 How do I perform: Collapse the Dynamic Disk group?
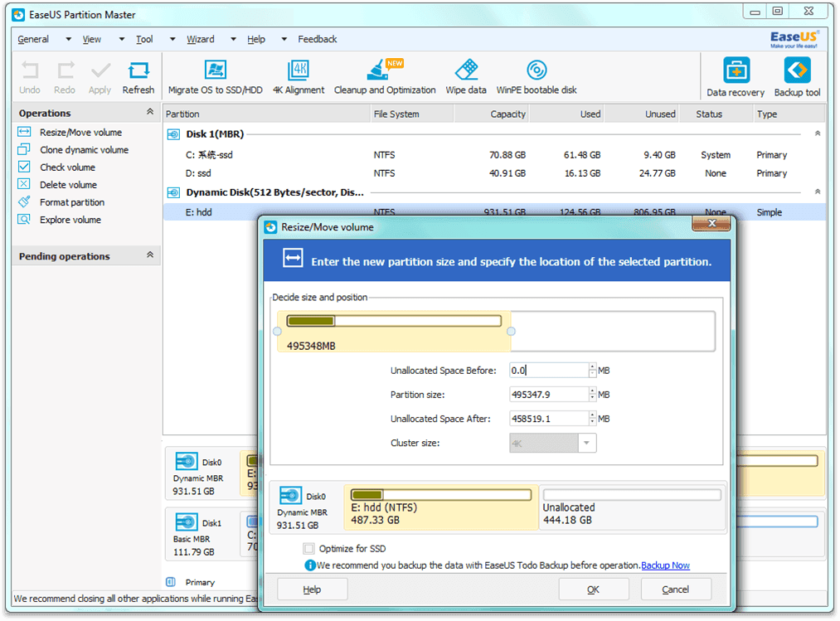(818, 192)
